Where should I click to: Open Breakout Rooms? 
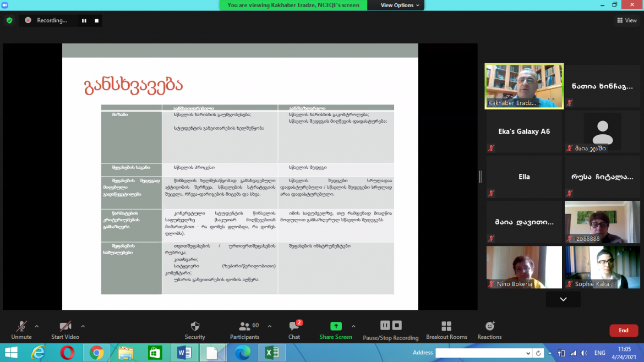click(x=446, y=326)
